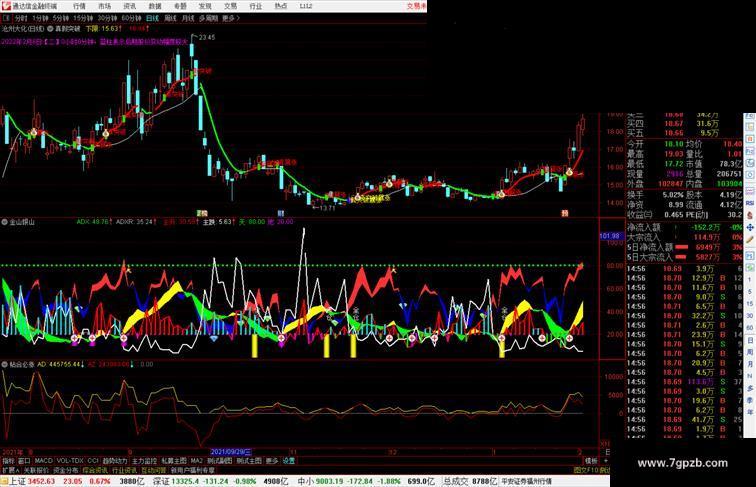Select the MA2 indicator tab
Viewport: 756px width, 487px height.
point(196,460)
